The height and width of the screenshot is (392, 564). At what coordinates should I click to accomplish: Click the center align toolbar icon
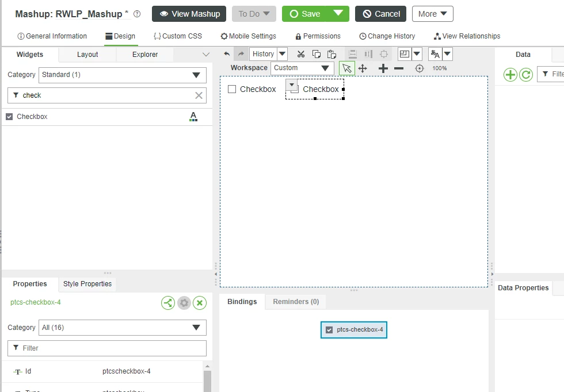(x=384, y=54)
